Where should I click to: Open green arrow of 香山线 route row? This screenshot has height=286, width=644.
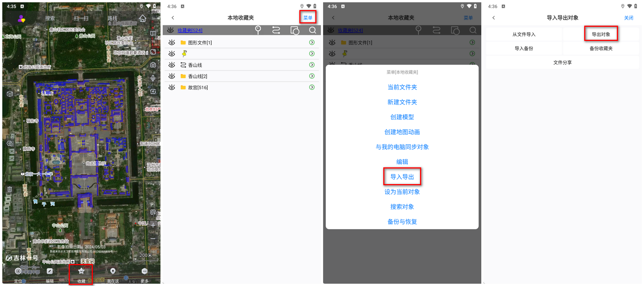click(312, 65)
